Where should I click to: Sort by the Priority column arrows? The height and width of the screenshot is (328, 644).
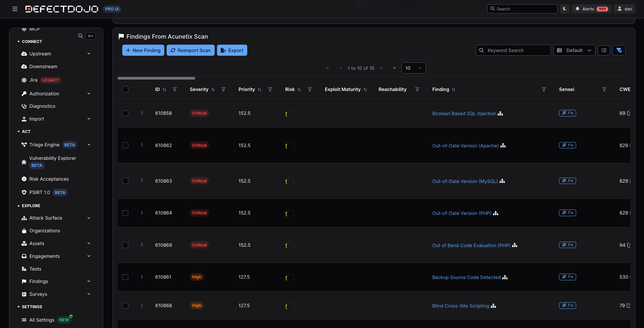coord(259,90)
